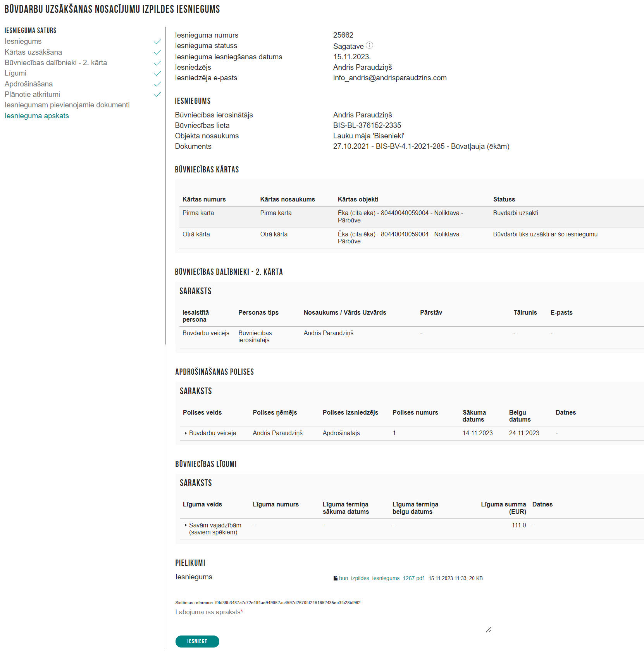Viewport: 644px width, 651px height.
Task: Select Iesnieguma apskats in the sidebar
Action: (37, 116)
